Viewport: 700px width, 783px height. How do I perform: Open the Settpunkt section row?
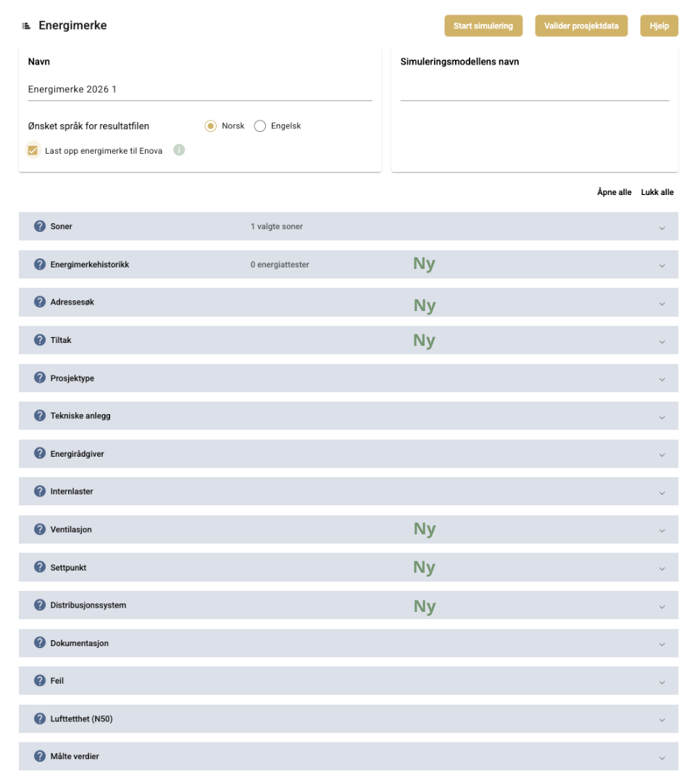tap(348, 568)
